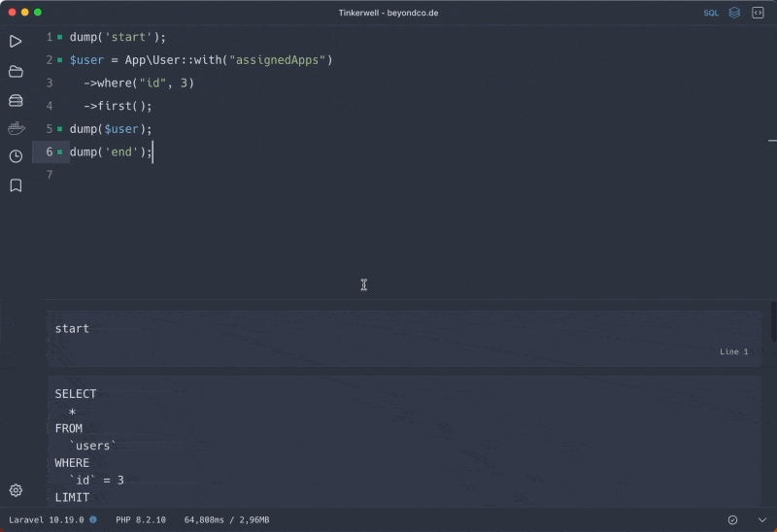Open the folder icon in sidebar
The width and height of the screenshot is (777, 532).
pos(16,71)
